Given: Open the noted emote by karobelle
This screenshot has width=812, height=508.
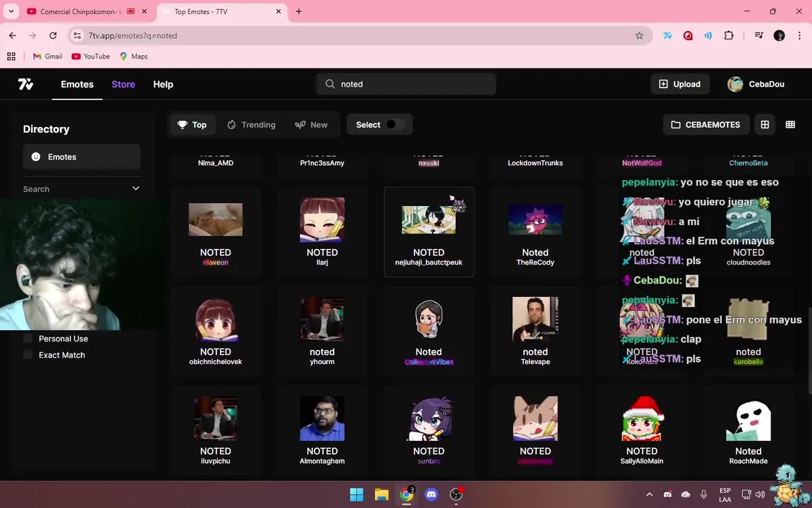Looking at the screenshot, I should 749,331.
